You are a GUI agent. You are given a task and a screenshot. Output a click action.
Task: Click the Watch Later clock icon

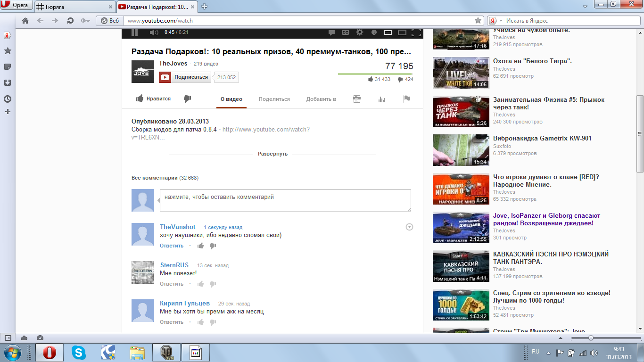(x=374, y=33)
